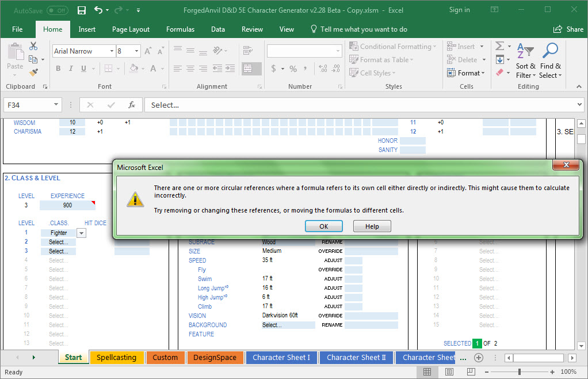The height and width of the screenshot is (379, 588).
Task: Open the DesignSpace sheet tab
Action: point(215,357)
